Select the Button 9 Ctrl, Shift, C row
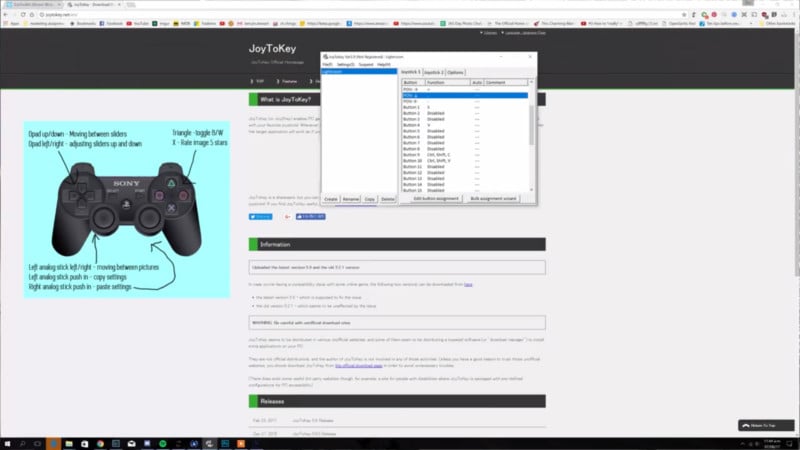The width and height of the screenshot is (800, 450). coord(465,155)
